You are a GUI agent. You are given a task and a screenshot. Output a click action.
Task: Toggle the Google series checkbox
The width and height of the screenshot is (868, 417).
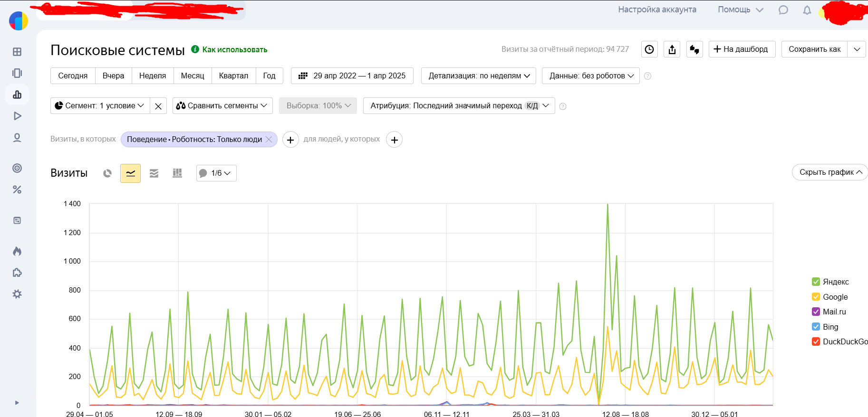click(816, 297)
